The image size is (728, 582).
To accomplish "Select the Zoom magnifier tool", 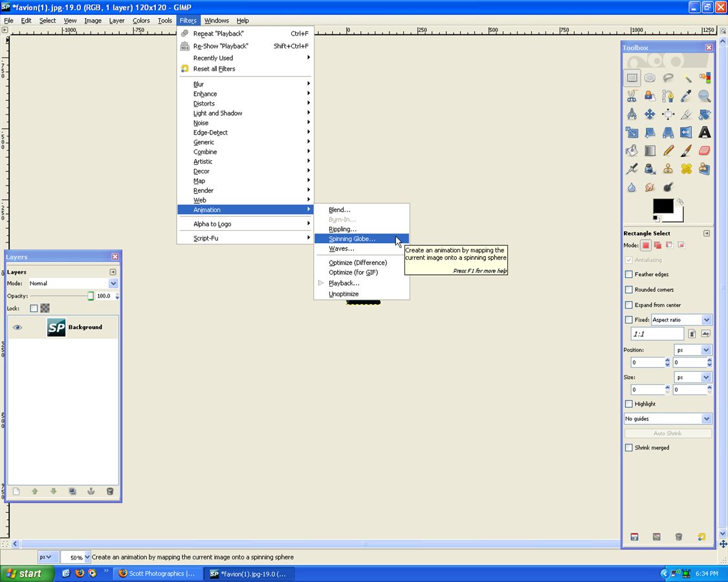I will coord(704,96).
